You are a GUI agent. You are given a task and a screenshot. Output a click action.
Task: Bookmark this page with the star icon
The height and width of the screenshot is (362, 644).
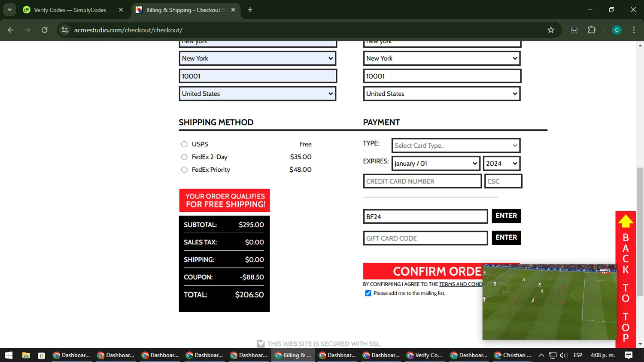pyautogui.click(x=551, y=30)
